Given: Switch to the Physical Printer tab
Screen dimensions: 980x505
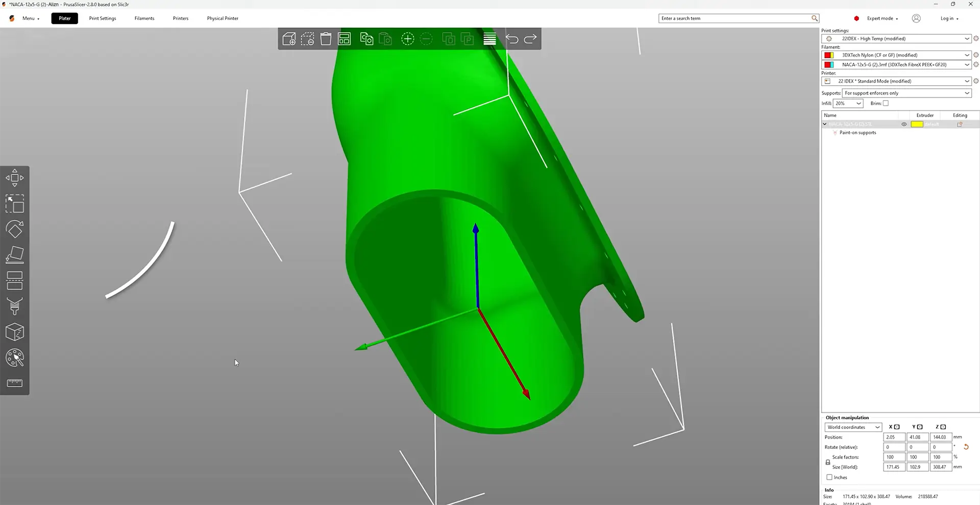Looking at the screenshot, I should tap(223, 18).
